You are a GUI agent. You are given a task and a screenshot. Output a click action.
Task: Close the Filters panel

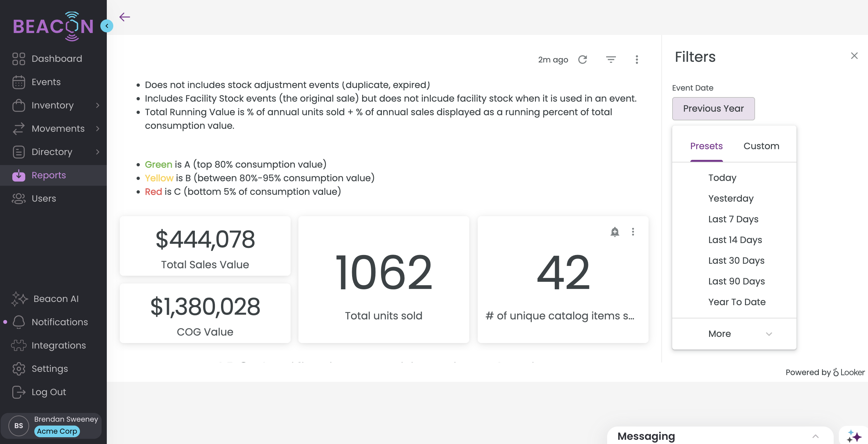[x=854, y=56]
